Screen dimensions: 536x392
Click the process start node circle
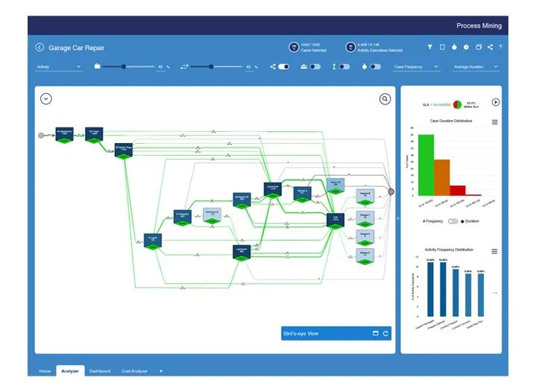point(41,136)
